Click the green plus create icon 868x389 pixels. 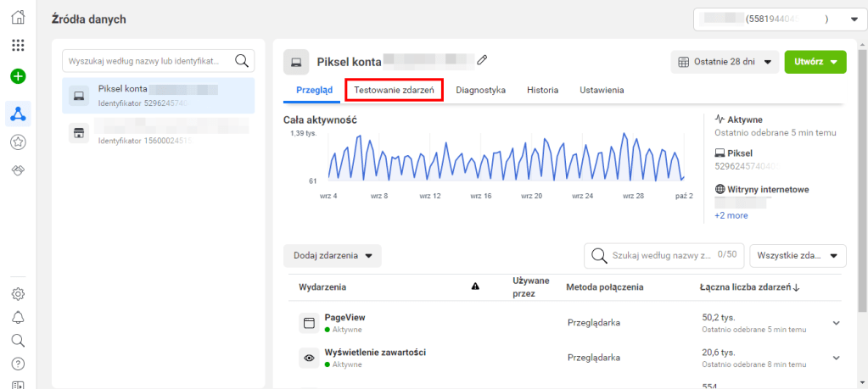coord(18,76)
